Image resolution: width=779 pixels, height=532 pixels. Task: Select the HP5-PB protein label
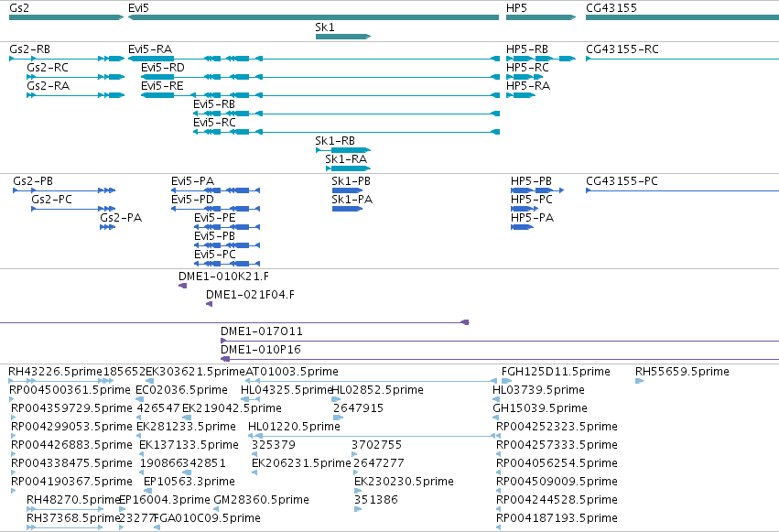click(x=532, y=182)
